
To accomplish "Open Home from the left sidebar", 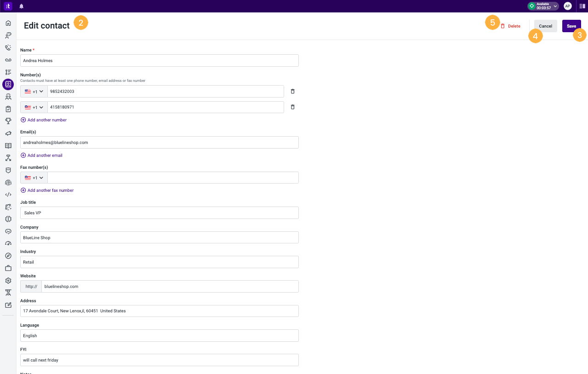I will [8, 23].
